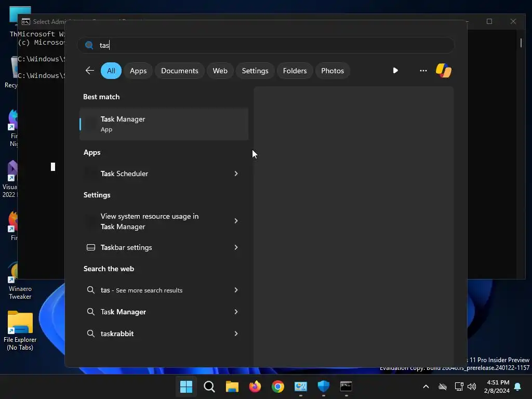
Task: Click the Taskbar settings icon
Action: (91, 247)
